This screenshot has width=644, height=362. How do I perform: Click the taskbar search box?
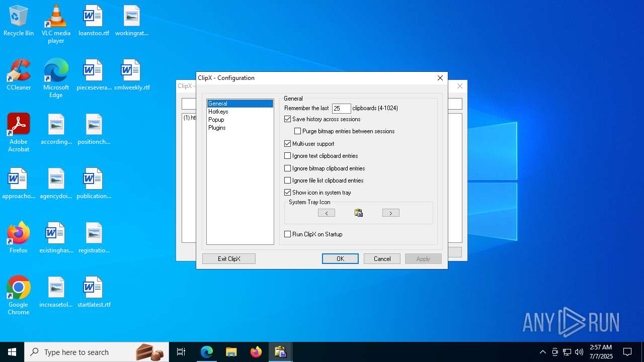[97, 352]
